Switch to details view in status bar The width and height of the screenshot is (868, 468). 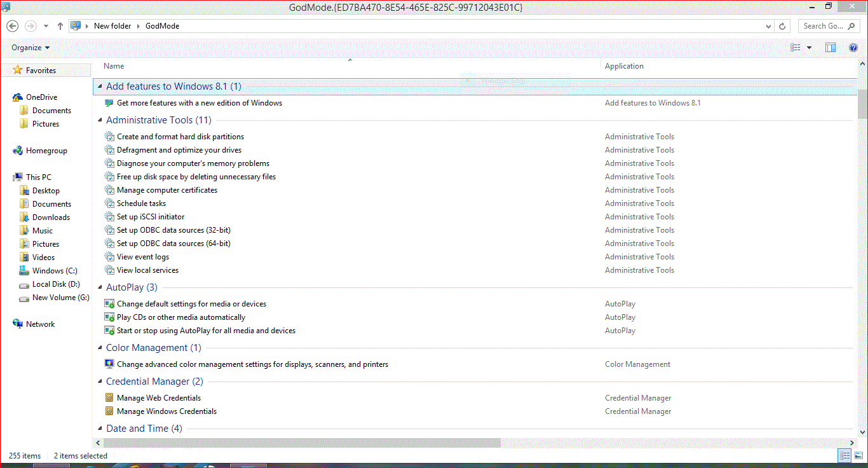coord(845,455)
